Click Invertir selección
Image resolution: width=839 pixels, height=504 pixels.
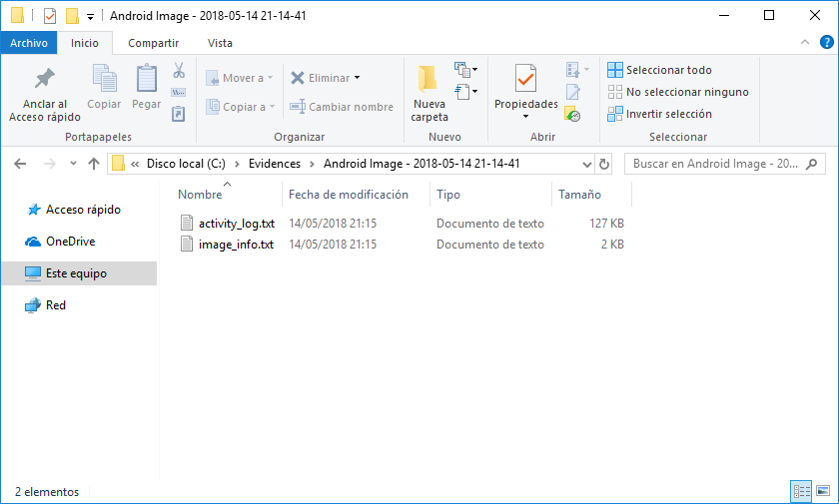pyautogui.click(x=668, y=114)
